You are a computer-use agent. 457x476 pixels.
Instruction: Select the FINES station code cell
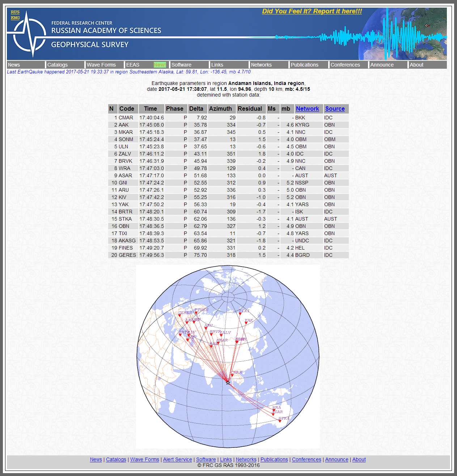click(x=128, y=248)
